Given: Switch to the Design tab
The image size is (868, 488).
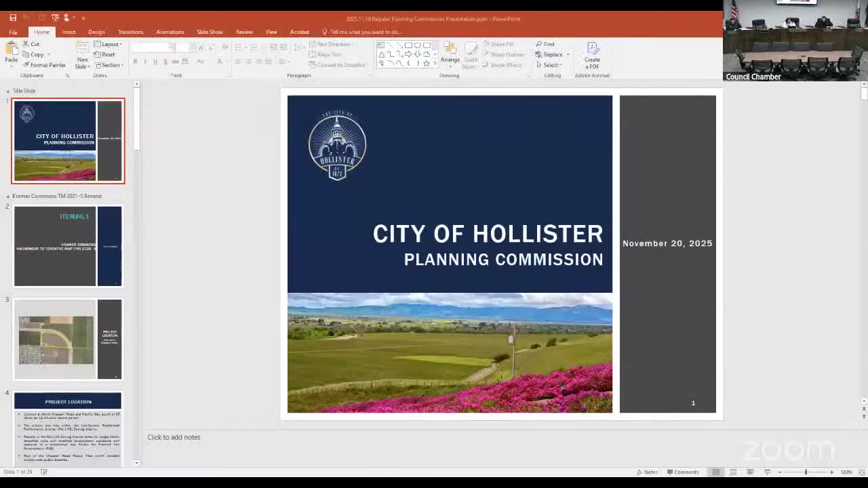Looking at the screenshot, I should (x=96, y=32).
